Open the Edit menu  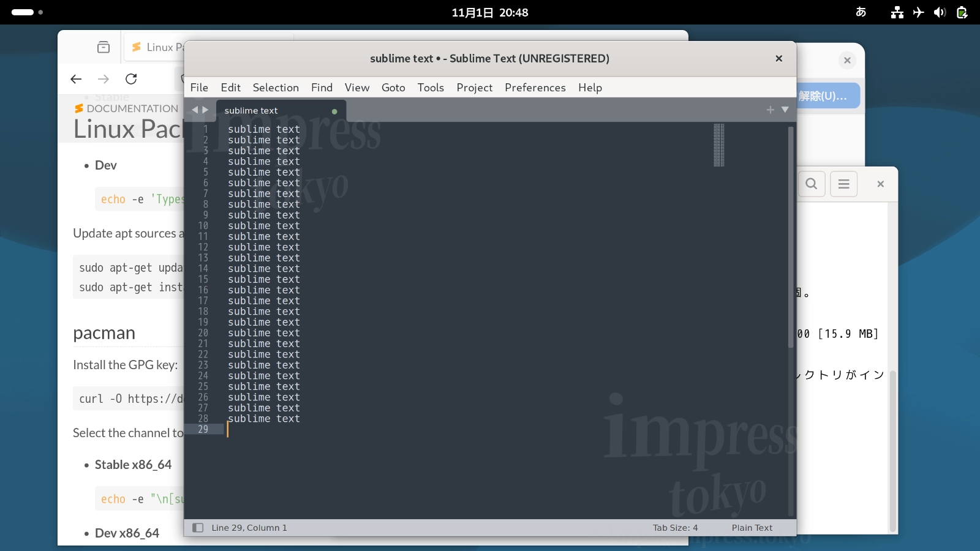tap(230, 88)
